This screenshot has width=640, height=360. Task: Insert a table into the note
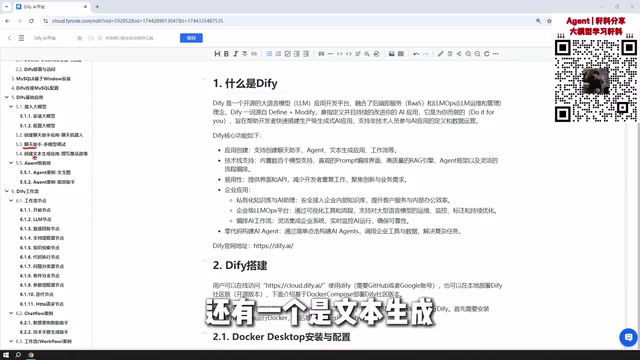(x=401, y=54)
